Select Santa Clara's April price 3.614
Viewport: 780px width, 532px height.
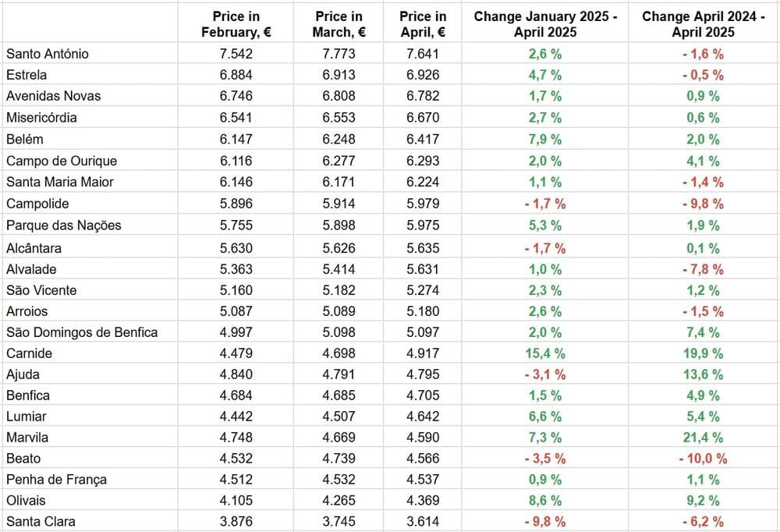point(422,521)
